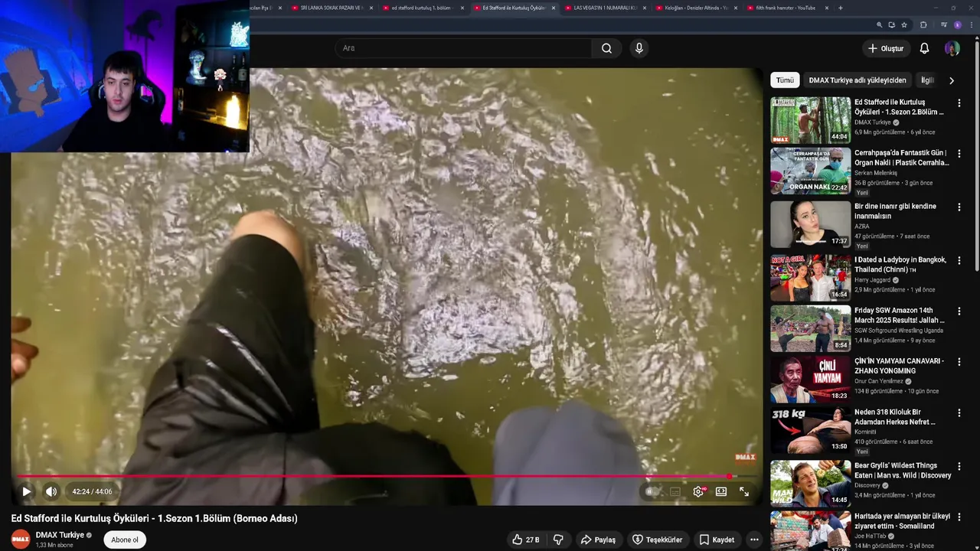Open notifications bell

(924, 48)
